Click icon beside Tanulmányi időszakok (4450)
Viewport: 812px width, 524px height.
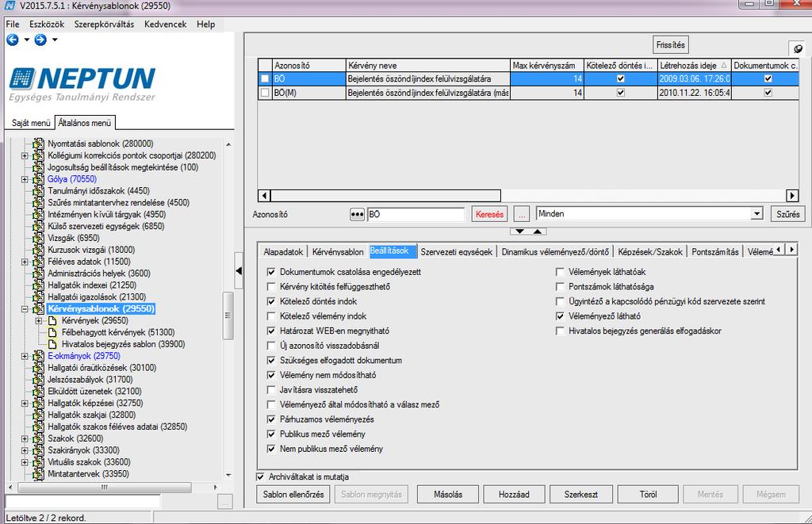(x=38, y=191)
